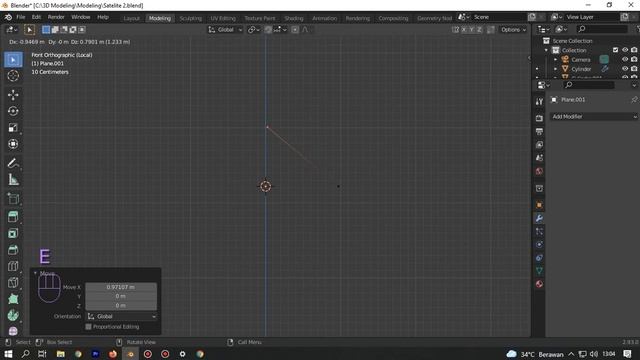
Task: Open the Render properties tab
Action: (539, 118)
